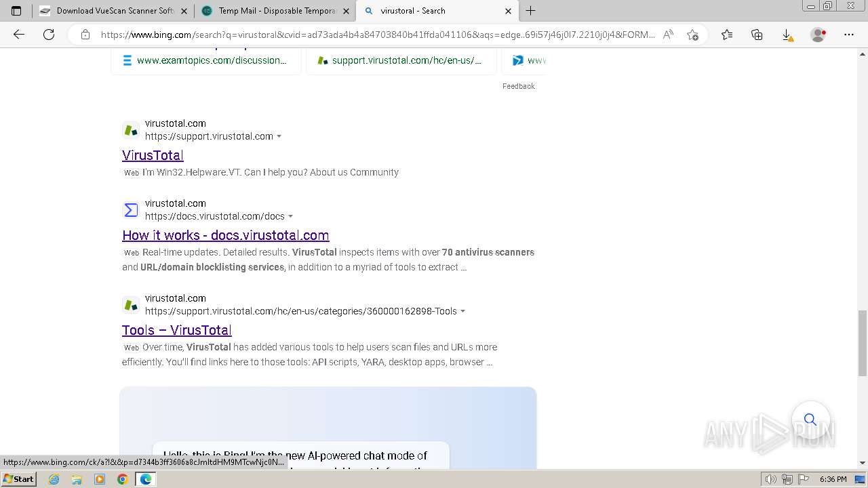The width and height of the screenshot is (868, 488).
Task: Reload the current Bing page
Action: (49, 35)
